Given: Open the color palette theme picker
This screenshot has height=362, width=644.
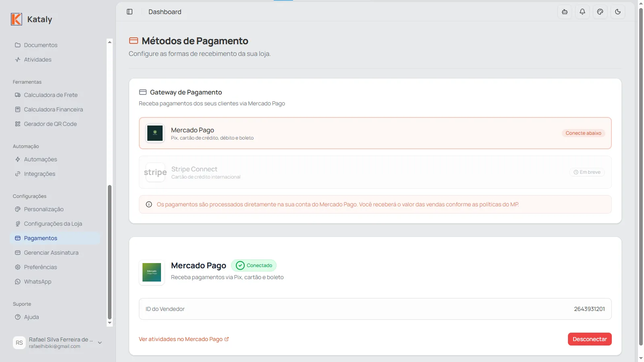Looking at the screenshot, I should pos(600,12).
